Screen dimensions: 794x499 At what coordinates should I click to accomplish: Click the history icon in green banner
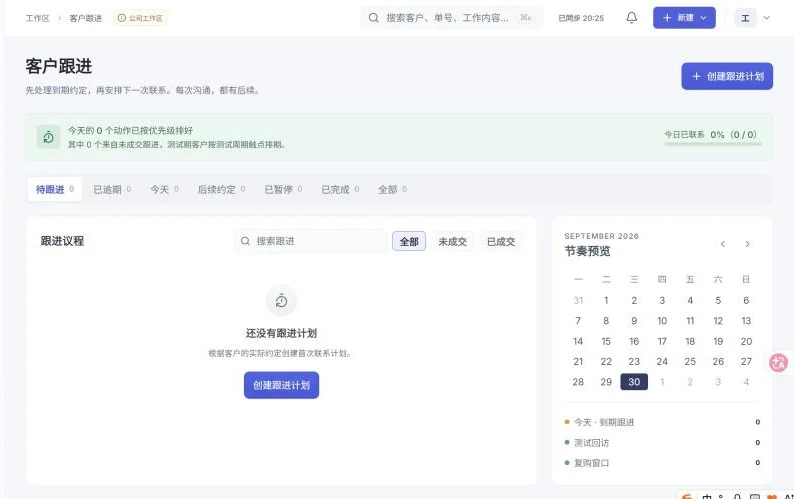[49, 137]
